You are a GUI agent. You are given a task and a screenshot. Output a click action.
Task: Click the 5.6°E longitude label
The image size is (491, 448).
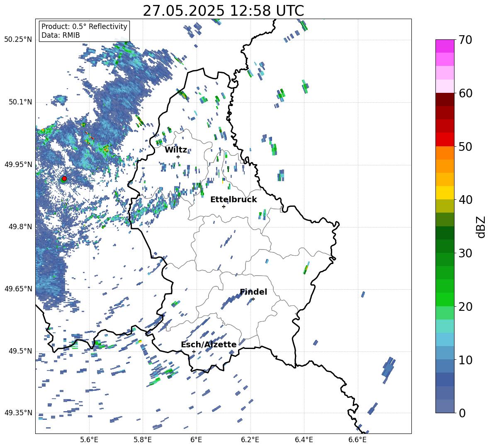(x=89, y=440)
